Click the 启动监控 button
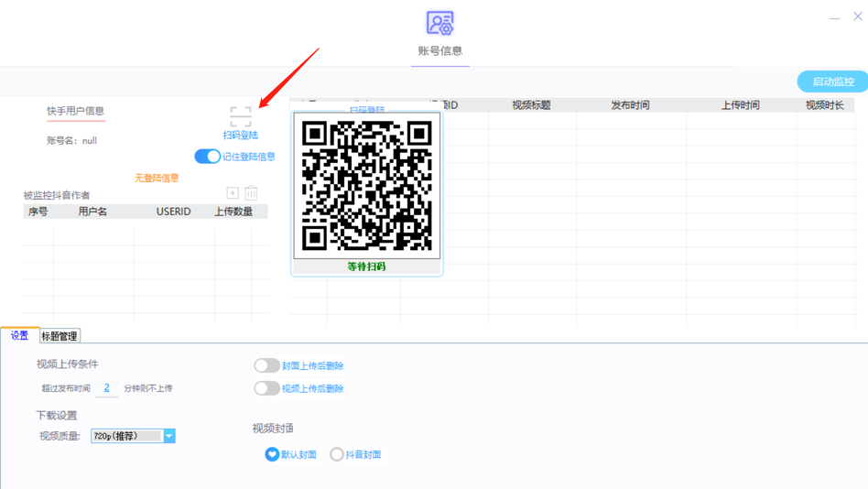The height and width of the screenshot is (489, 868). 832,82
